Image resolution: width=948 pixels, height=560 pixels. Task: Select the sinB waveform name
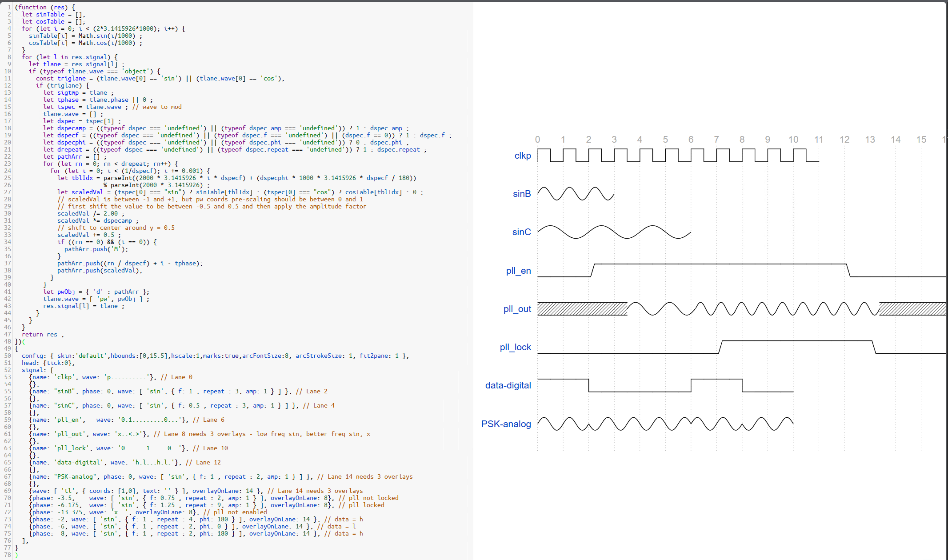(x=521, y=194)
